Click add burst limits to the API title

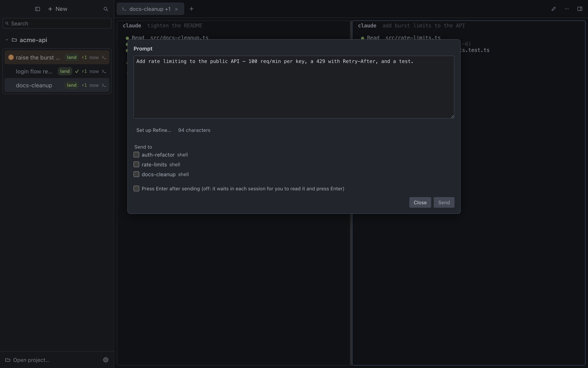[x=423, y=26]
